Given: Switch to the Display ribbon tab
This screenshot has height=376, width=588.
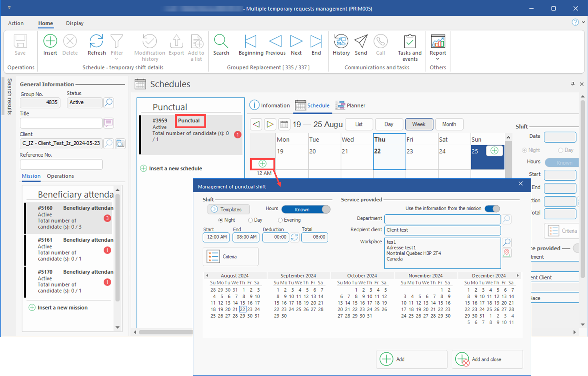Looking at the screenshot, I should point(75,23).
